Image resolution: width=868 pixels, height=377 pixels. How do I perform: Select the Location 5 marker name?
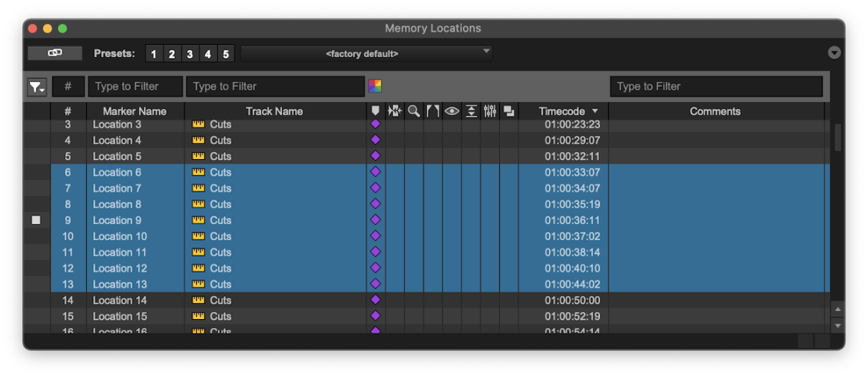(x=117, y=156)
